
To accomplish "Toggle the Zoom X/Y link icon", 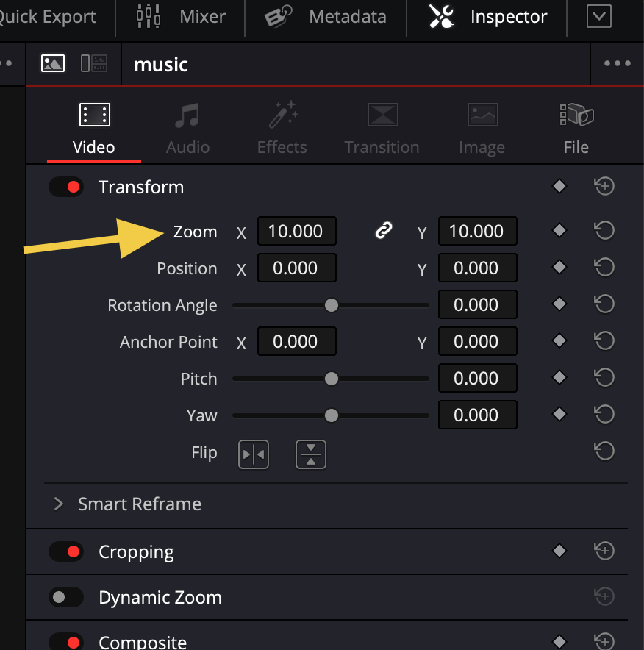I will pos(384,230).
